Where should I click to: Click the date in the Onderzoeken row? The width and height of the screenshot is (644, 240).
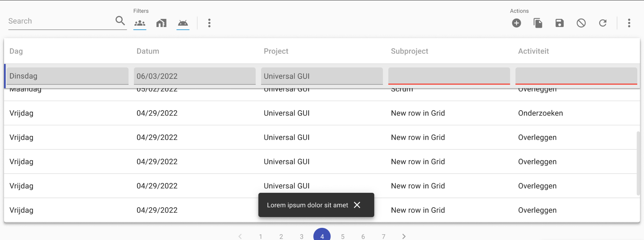[157, 113]
